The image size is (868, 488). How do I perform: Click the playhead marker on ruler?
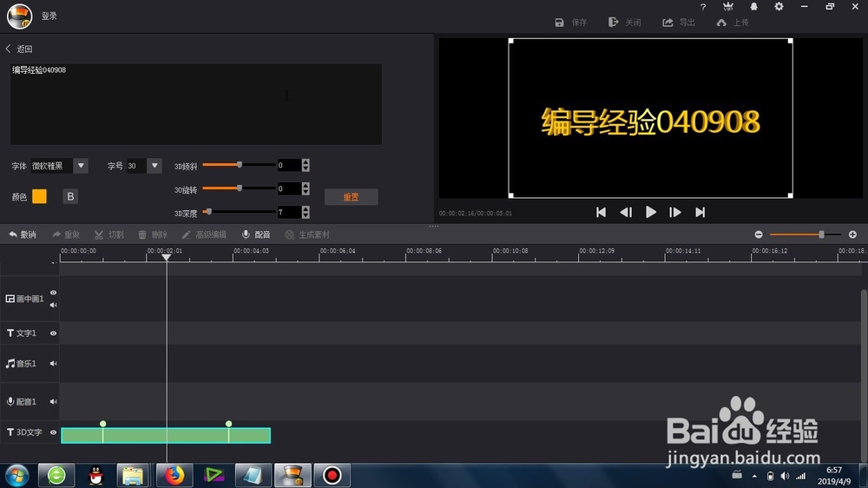(x=166, y=258)
